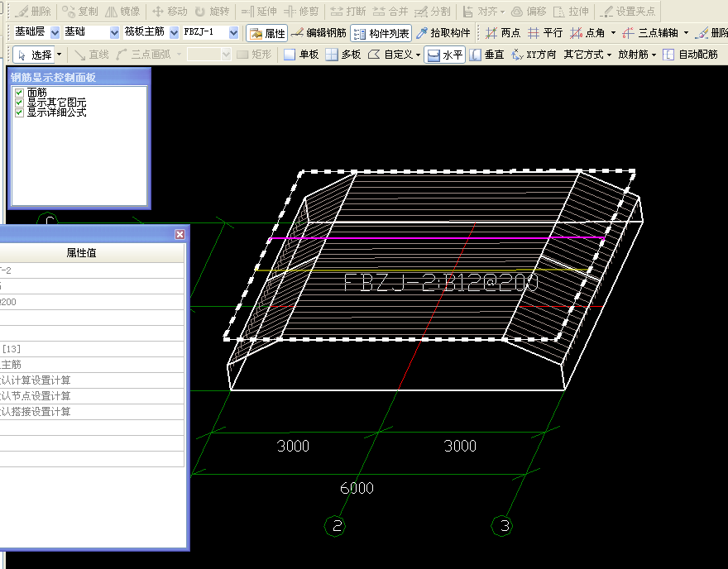Click 三点辅轴 tool
This screenshot has width=728, height=569.
[650, 33]
